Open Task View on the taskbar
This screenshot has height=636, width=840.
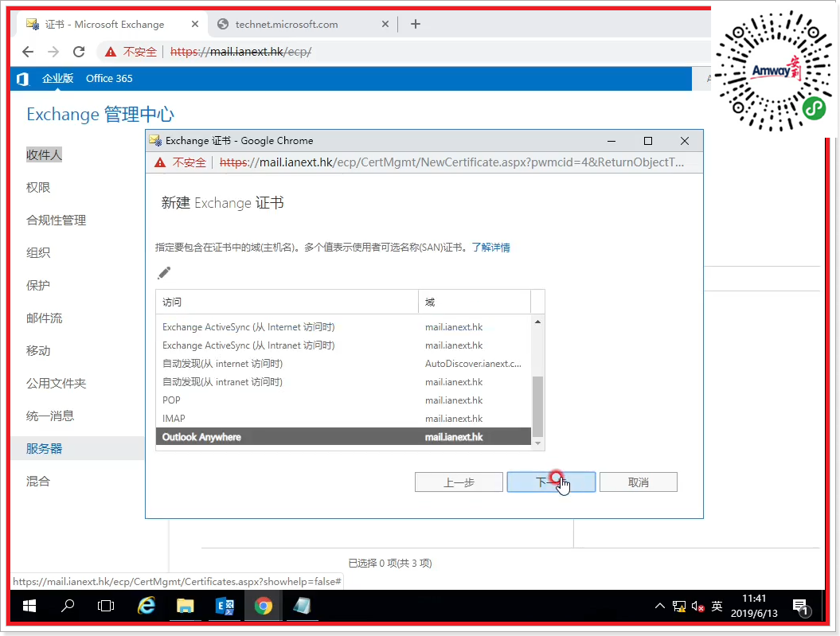click(x=106, y=606)
